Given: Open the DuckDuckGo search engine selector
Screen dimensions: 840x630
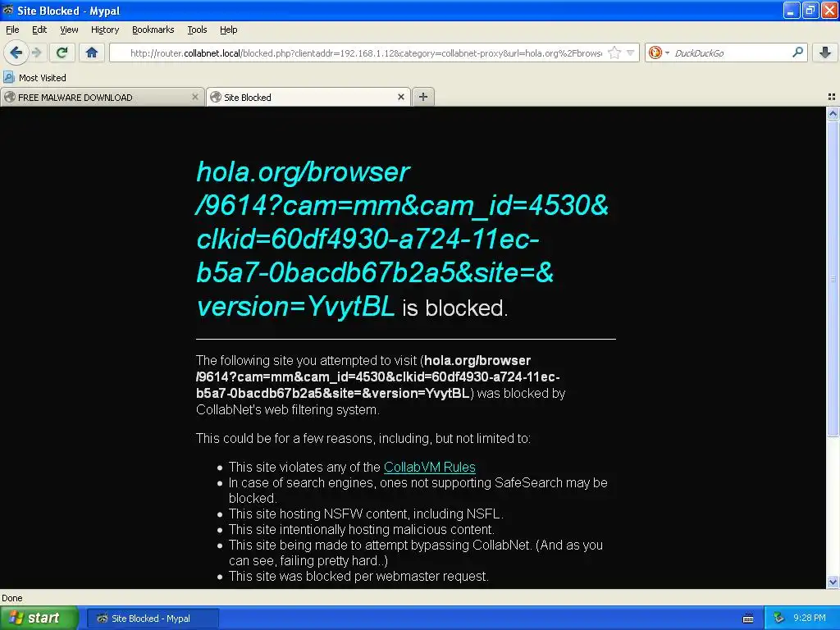Looking at the screenshot, I should click(x=659, y=52).
